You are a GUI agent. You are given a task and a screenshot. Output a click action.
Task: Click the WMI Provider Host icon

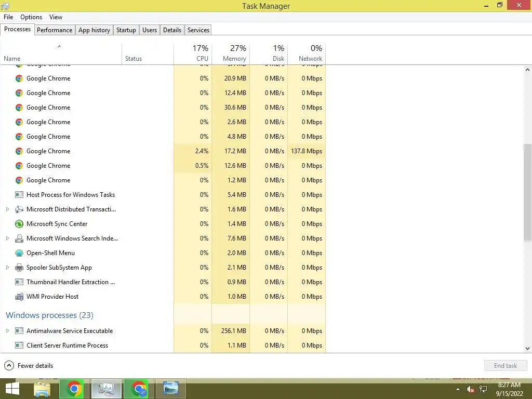[19, 297]
